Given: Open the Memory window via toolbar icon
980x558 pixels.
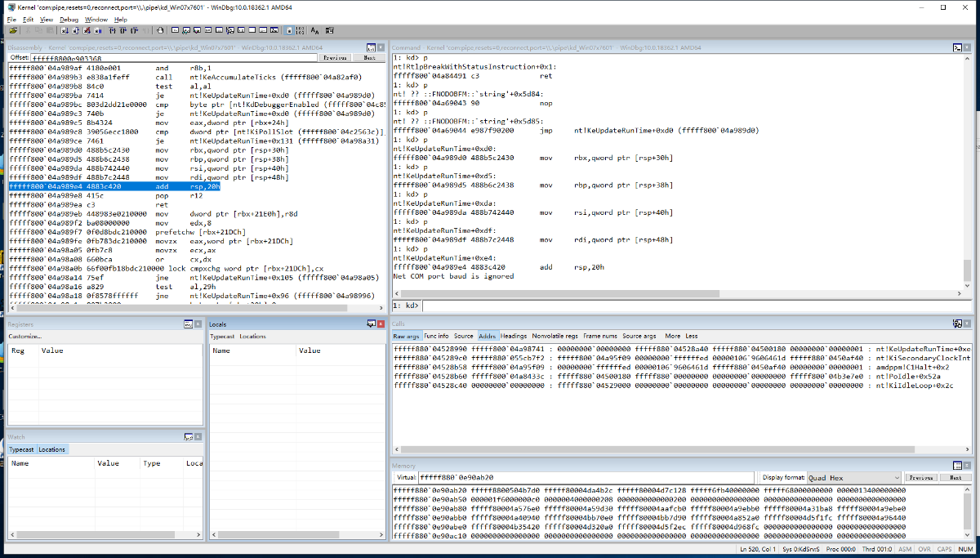Looking at the screenshot, I should [219, 30].
